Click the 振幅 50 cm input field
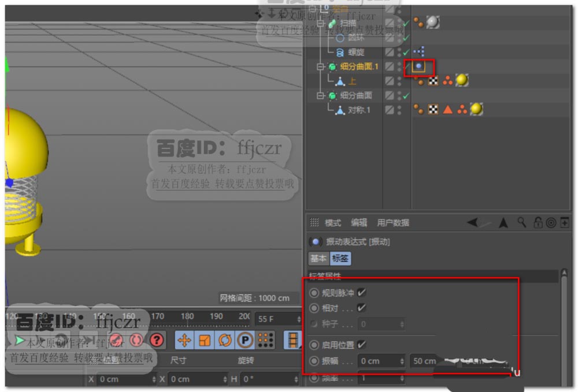 424,361
